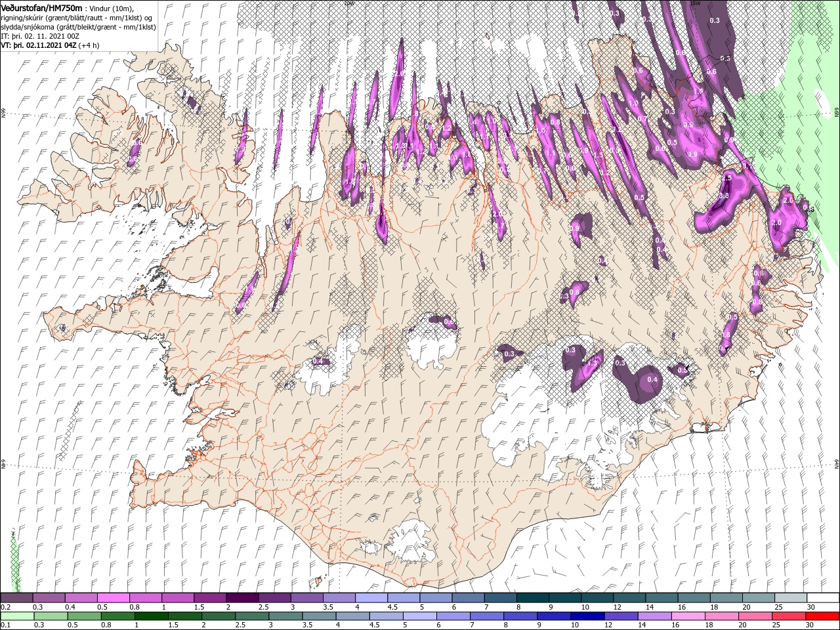The height and width of the screenshot is (630, 840).
Task: Click the '64N' latitude label on the right edge
Action: click(837, 464)
